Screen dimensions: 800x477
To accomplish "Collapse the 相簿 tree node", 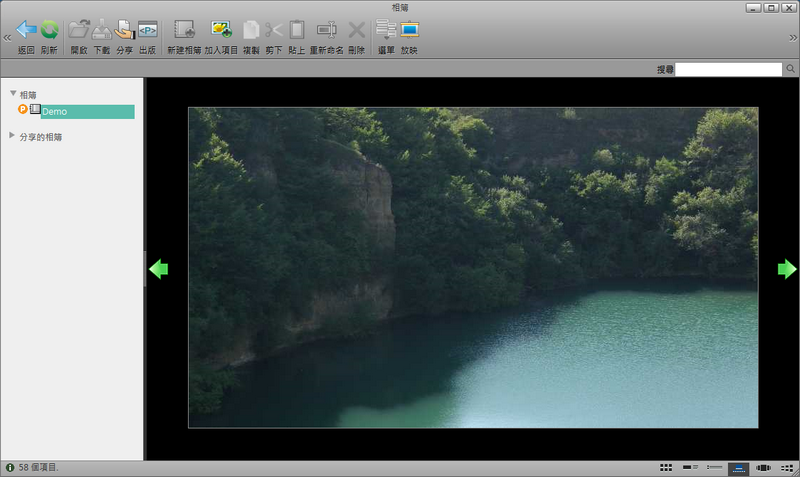I will pyautogui.click(x=13, y=94).
